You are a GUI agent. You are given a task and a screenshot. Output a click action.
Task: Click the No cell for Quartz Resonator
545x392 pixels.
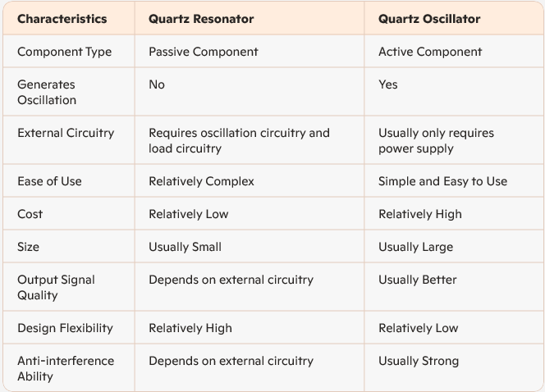(157, 84)
